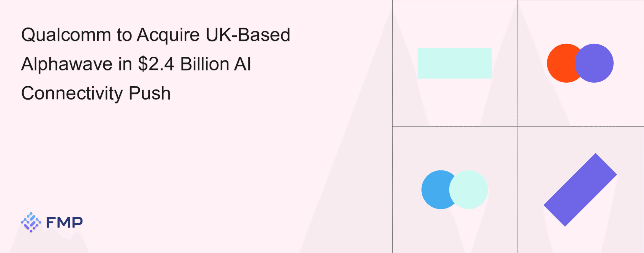Image resolution: width=644 pixels, height=253 pixels.
Task: Select the purple diagonal rectangle
Action: [580, 190]
